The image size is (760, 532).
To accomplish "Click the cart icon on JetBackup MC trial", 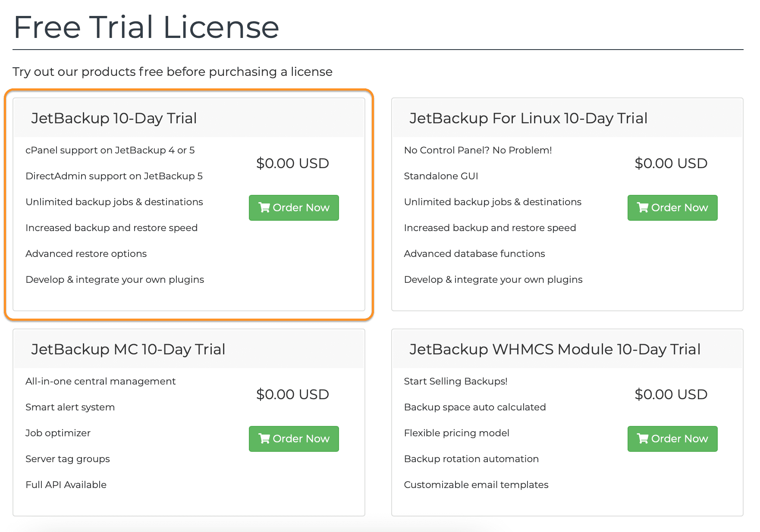I will click(x=264, y=438).
